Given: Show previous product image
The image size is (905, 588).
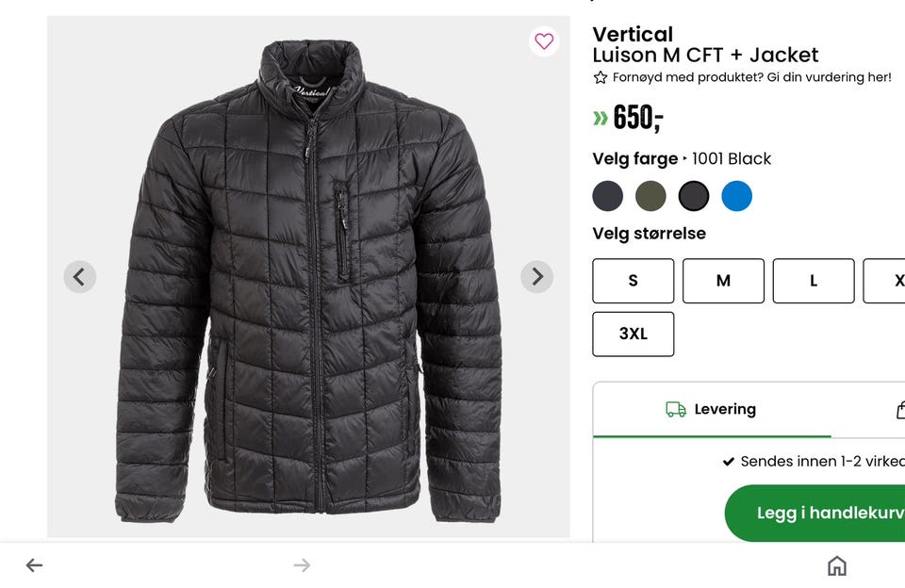Looking at the screenshot, I should (x=80, y=277).
